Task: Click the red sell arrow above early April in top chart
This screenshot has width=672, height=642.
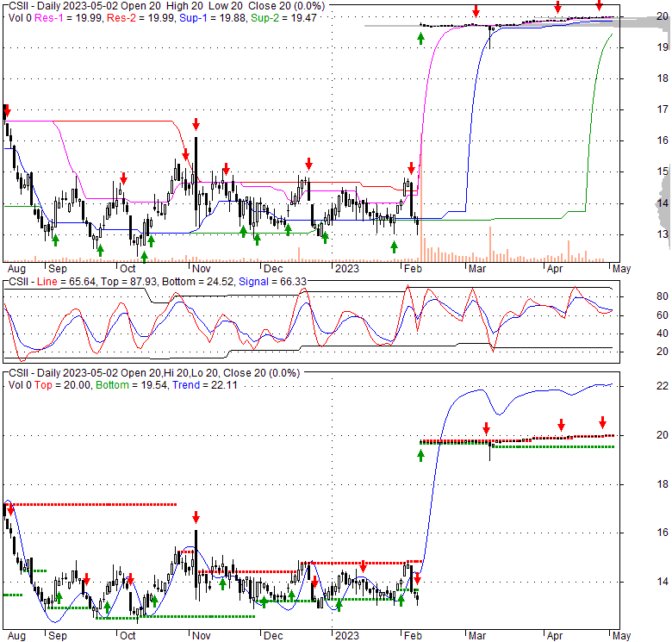Action: (557, 7)
